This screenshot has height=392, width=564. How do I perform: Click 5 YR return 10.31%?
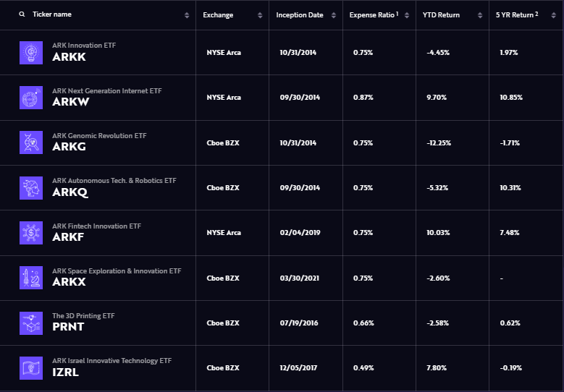pyautogui.click(x=510, y=188)
